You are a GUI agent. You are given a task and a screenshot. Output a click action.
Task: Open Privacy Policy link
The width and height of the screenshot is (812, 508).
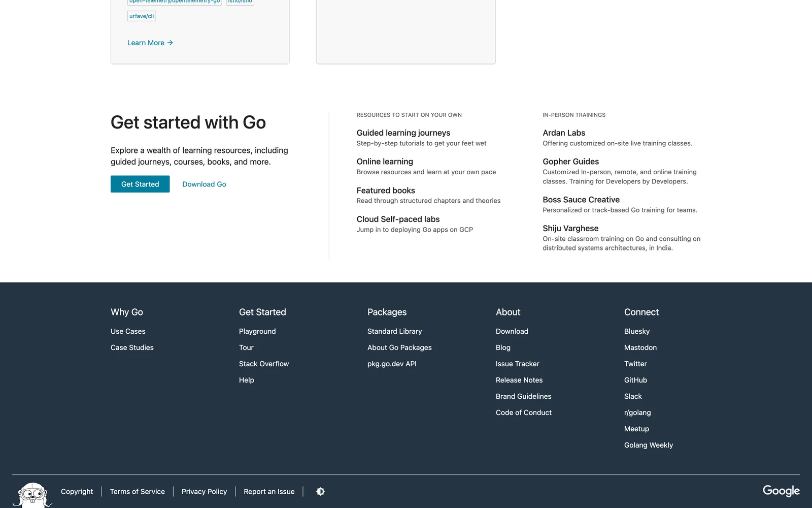(x=204, y=491)
